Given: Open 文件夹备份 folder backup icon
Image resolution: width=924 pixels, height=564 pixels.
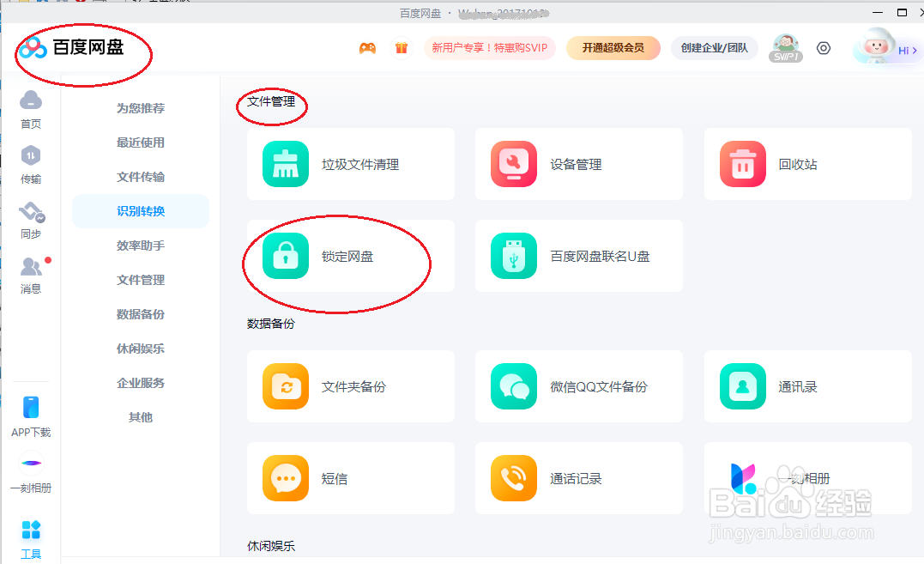Looking at the screenshot, I should coord(286,386).
